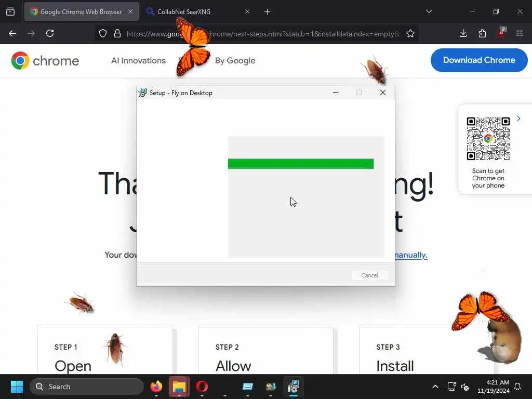Click the Chrome QR code image

pos(488,138)
